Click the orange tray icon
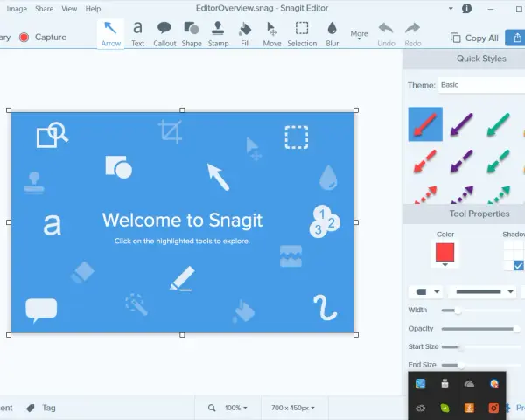The image size is (525, 420). pyautogui.click(x=469, y=408)
